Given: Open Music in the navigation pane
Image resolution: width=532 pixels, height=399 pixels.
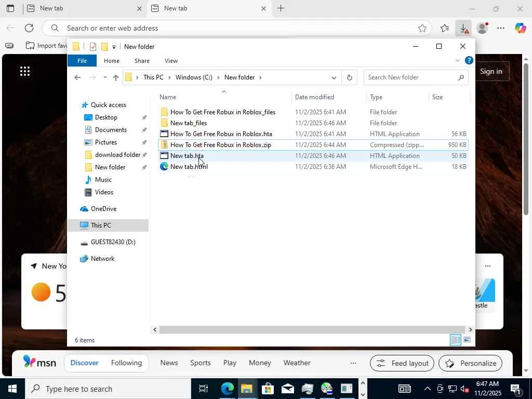Looking at the screenshot, I should coord(103,180).
